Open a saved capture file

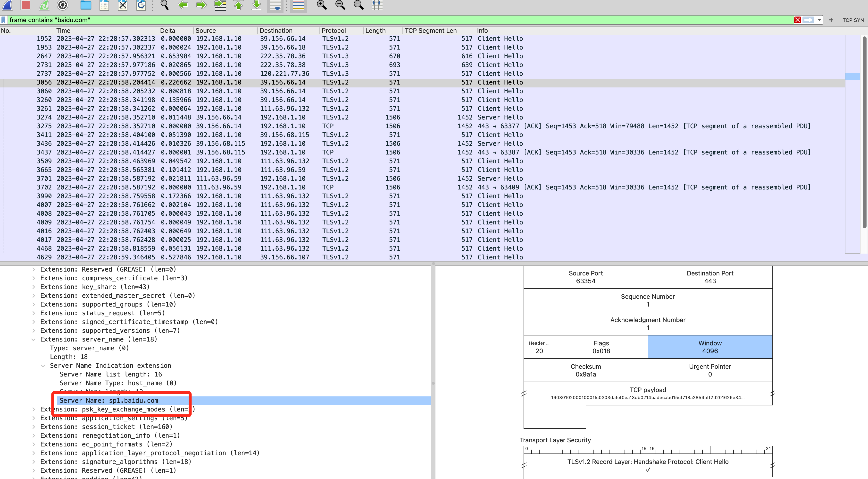[x=86, y=6]
